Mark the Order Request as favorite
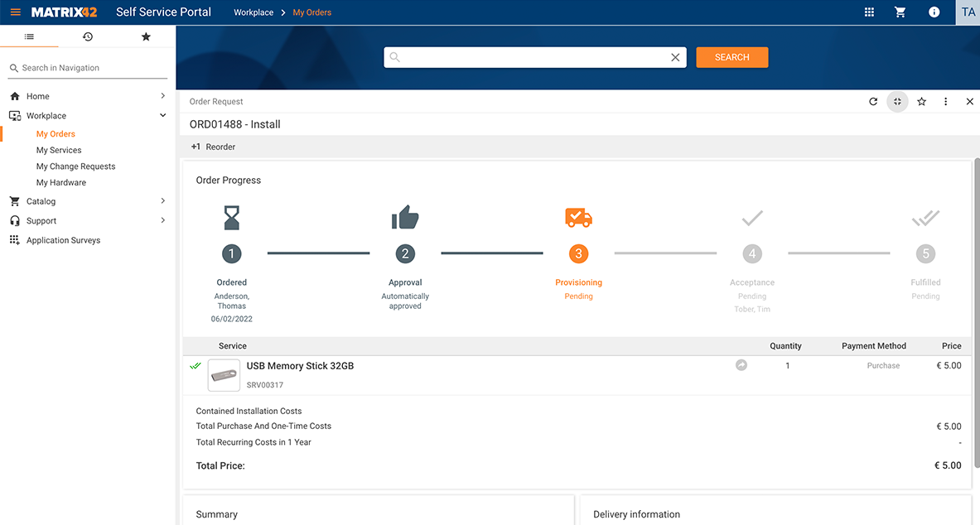This screenshot has height=525, width=980. [x=921, y=101]
